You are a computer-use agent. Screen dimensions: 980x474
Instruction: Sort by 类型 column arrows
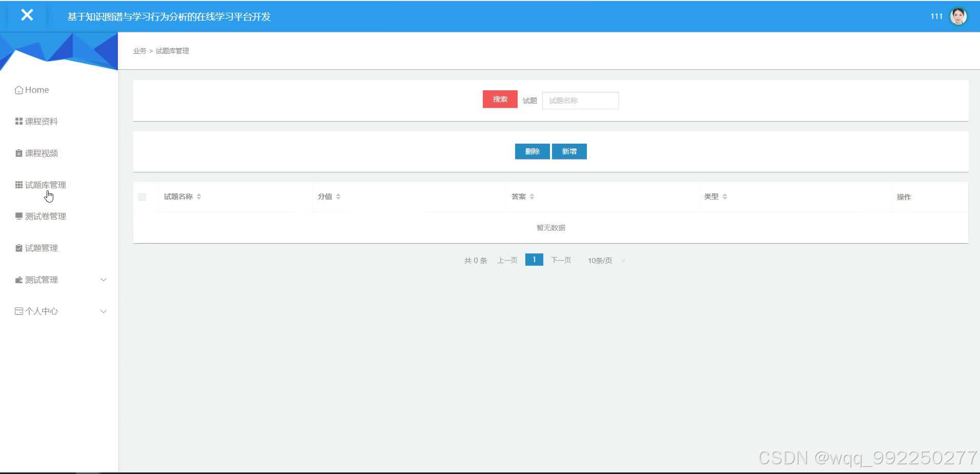point(725,196)
